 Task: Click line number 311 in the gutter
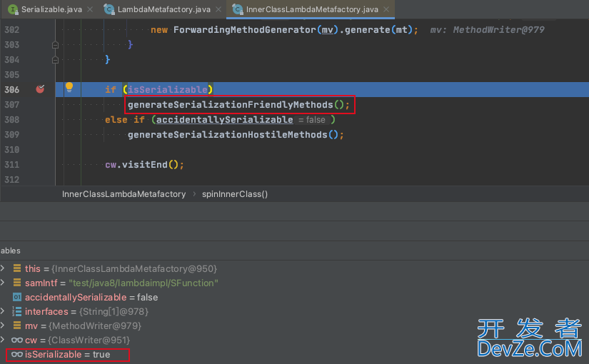pyautogui.click(x=11, y=165)
